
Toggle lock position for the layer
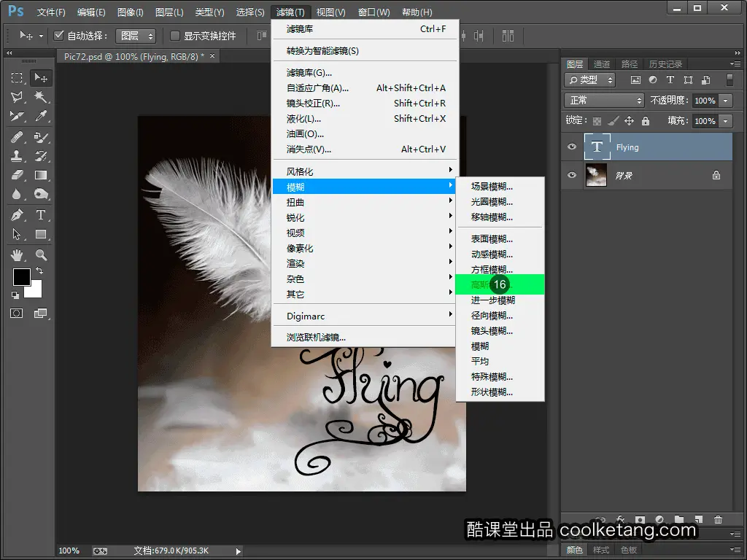tap(630, 121)
